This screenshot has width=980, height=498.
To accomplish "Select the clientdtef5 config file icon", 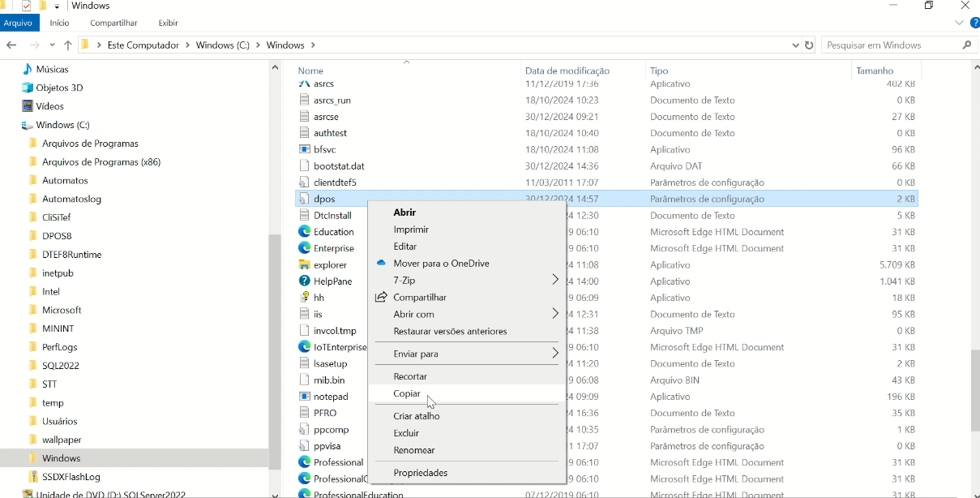I will (x=305, y=182).
